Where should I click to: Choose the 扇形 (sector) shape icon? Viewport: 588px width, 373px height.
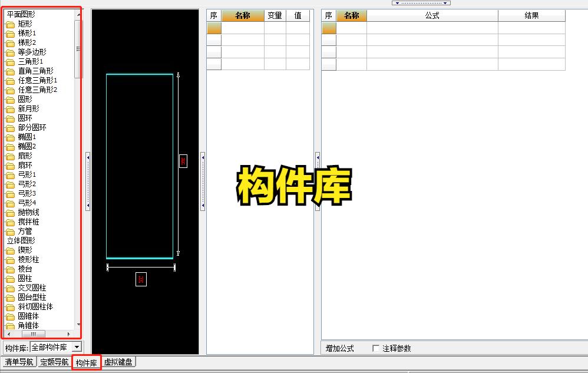[x=22, y=156]
